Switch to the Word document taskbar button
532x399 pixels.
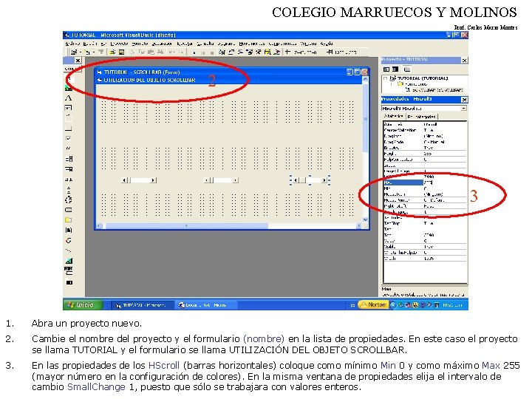coord(205,305)
